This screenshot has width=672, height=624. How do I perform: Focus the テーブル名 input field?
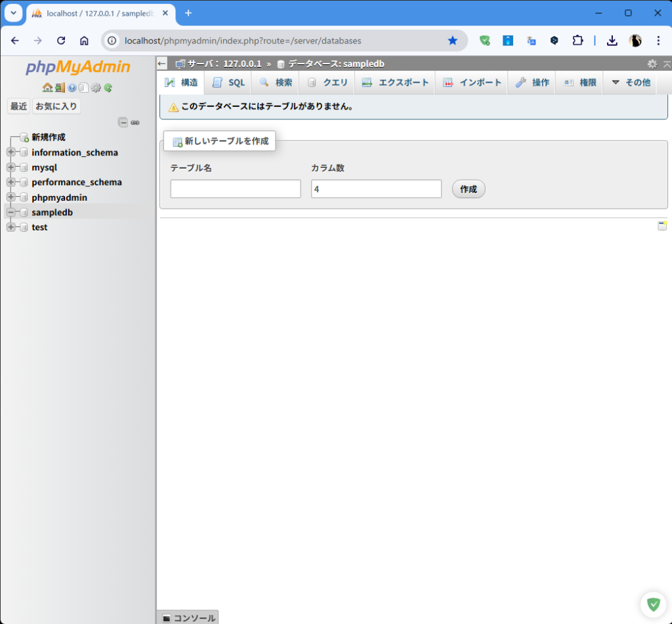[x=235, y=189]
